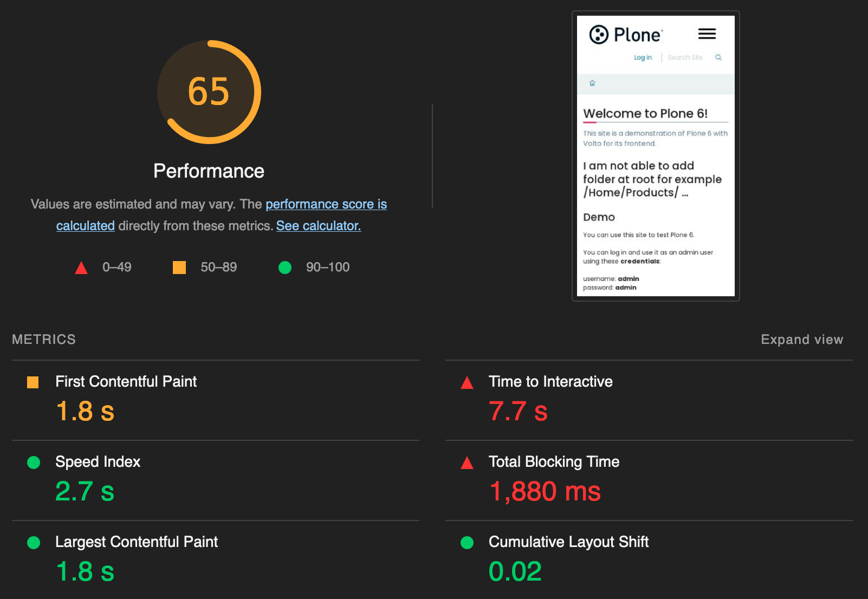The image size is (868, 599).
Task: Click the orange square 50–89 legend icon
Action: pyautogui.click(x=179, y=268)
